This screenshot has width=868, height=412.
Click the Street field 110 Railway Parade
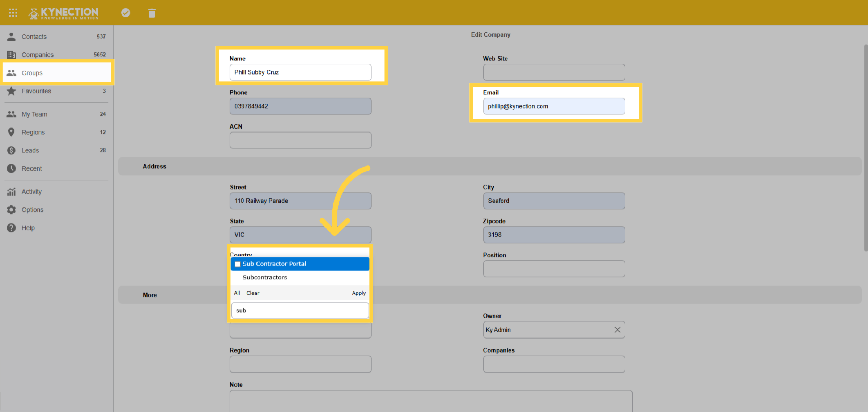point(301,201)
